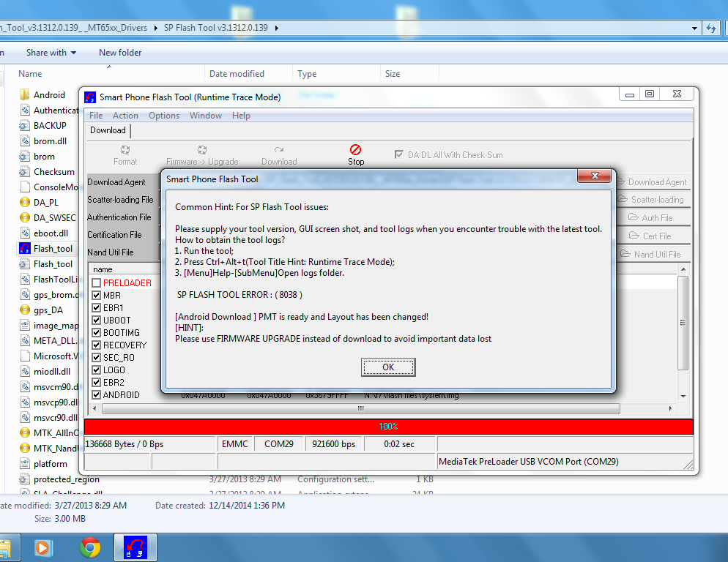Toggle the DA DL All With Check Sum checkbox
Image resolution: width=728 pixels, height=562 pixels.
[399, 154]
